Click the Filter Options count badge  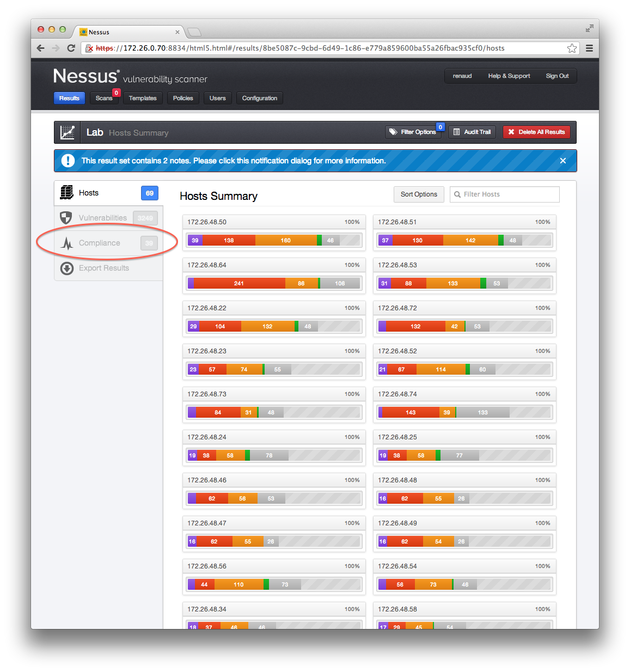[441, 127]
